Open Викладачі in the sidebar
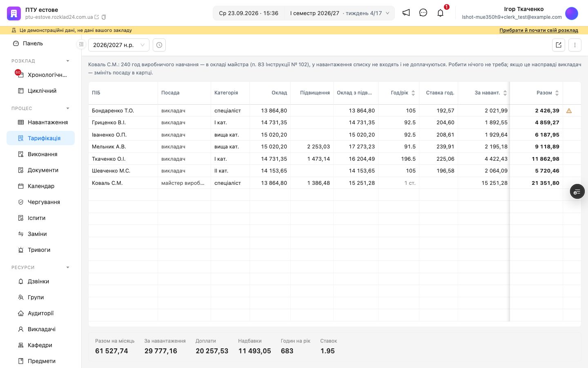Viewport: 588px width, 368px height. (x=41, y=329)
